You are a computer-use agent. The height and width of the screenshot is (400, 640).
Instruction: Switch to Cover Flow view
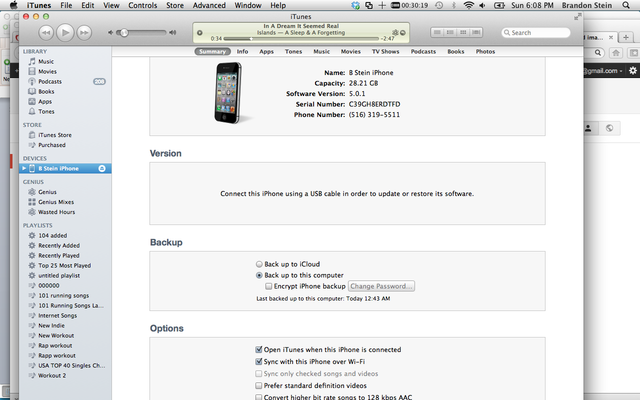click(476, 32)
